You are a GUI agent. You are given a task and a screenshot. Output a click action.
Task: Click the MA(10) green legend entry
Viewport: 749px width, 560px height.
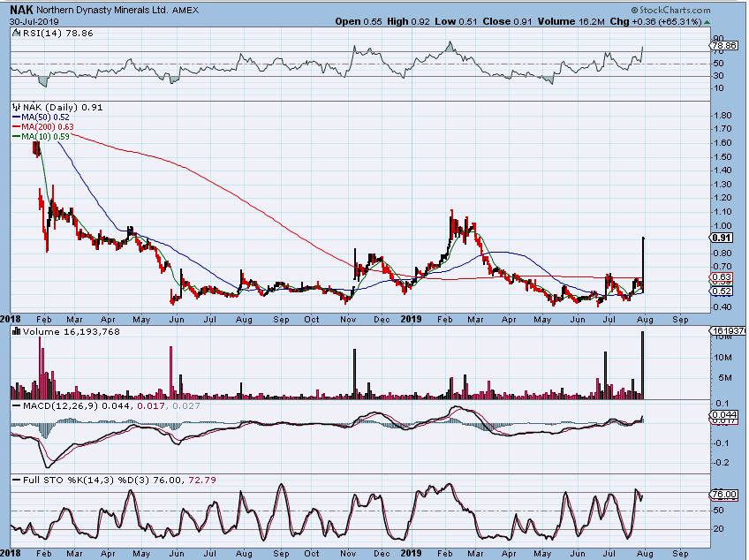[41, 137]
